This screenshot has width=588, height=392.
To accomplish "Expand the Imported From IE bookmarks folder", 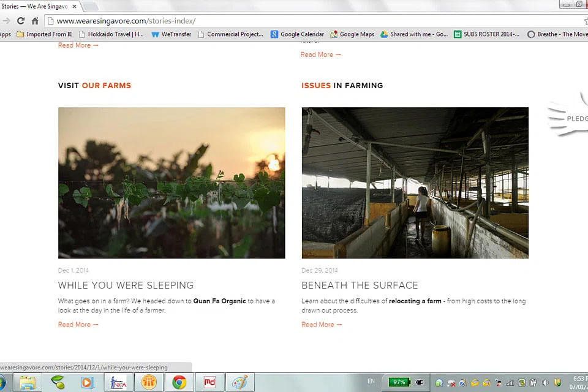I will pos(44,34).
